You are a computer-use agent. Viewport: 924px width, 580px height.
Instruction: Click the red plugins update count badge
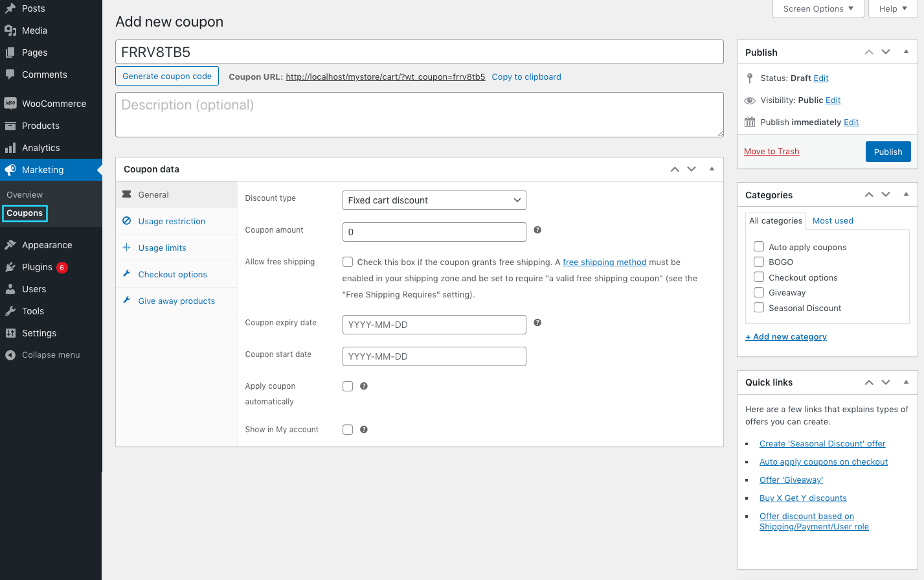pos(62,268)
